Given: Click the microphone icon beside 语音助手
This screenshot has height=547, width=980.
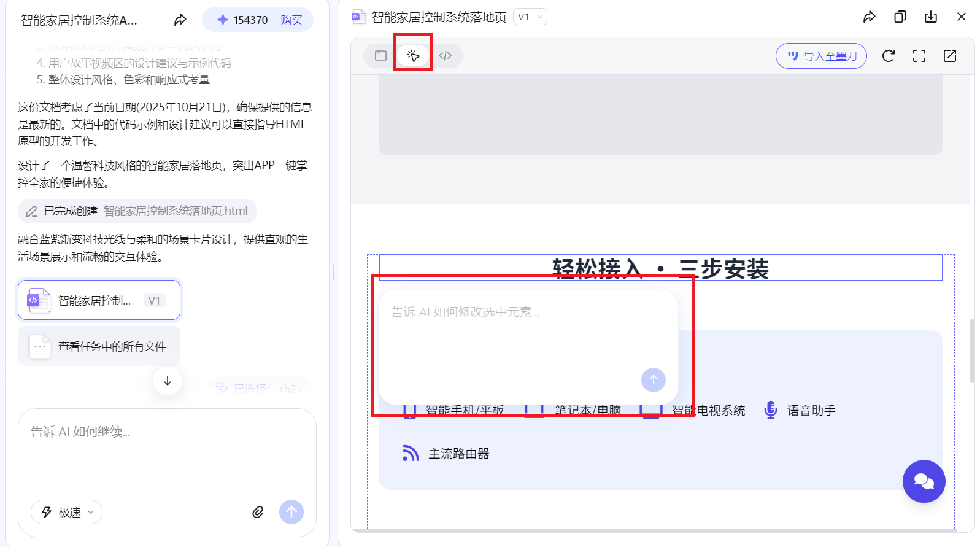Looking at the screenshot, I should [770, 410].
